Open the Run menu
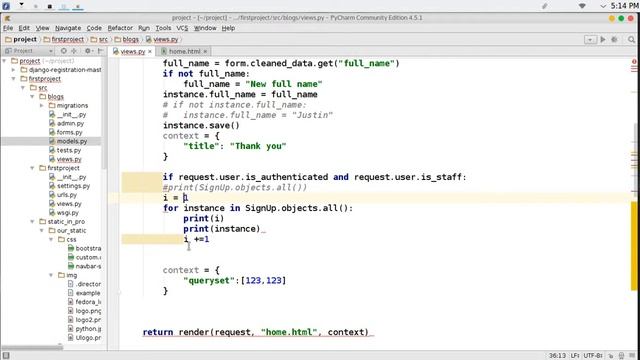The image size is (640, 360). click(144, 28)
